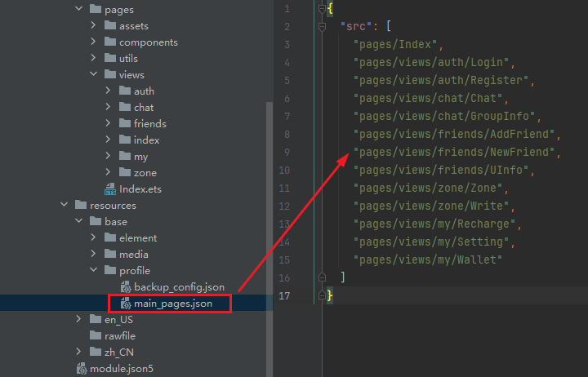Image resolution: width=588 pixels, height=377 pixels.
Task: Expand the index folder chevron
Action: 108,140
